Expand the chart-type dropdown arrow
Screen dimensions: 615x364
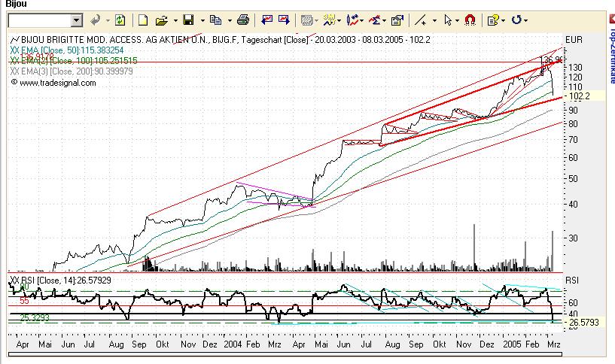pos(361,20)
